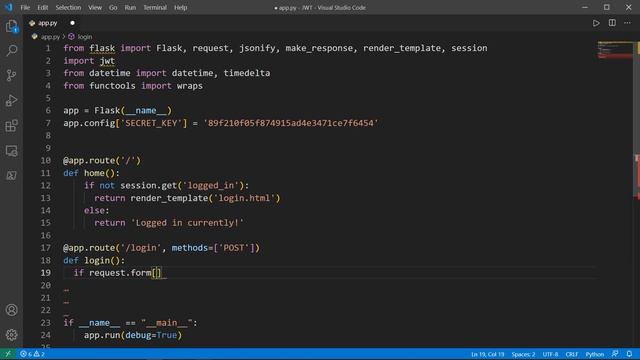Change the Python language mode
Image resolution: width=640 pixels, height=360 pixels.
pos(595,354)
